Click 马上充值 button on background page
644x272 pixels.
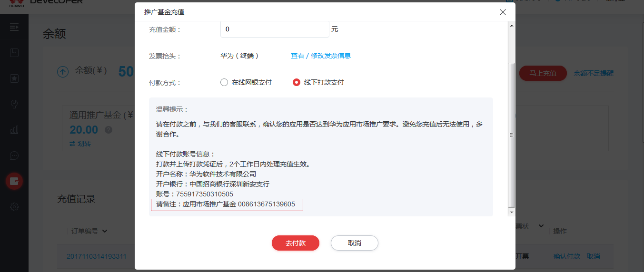click(543, 73)
